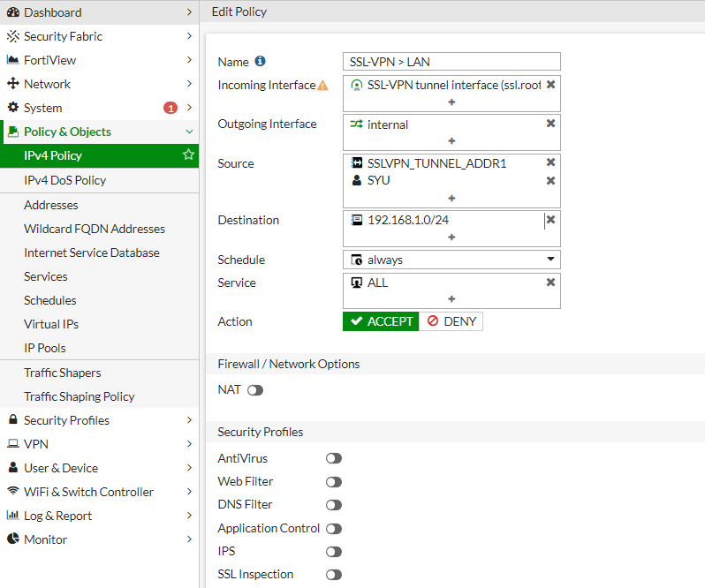
Task: Click the FortiView chart icon
Action: point(13,60)
